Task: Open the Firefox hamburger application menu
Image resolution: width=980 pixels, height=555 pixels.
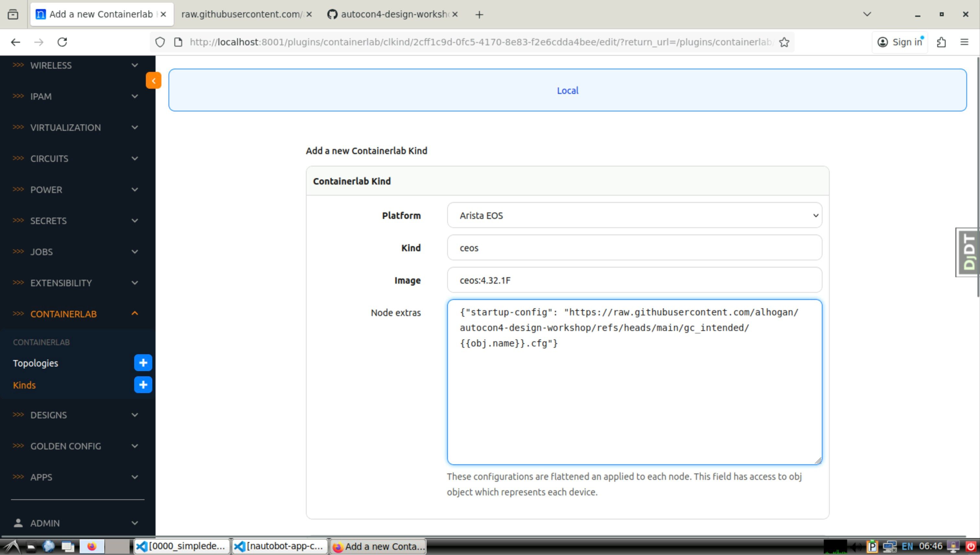Action: point(964,42)
